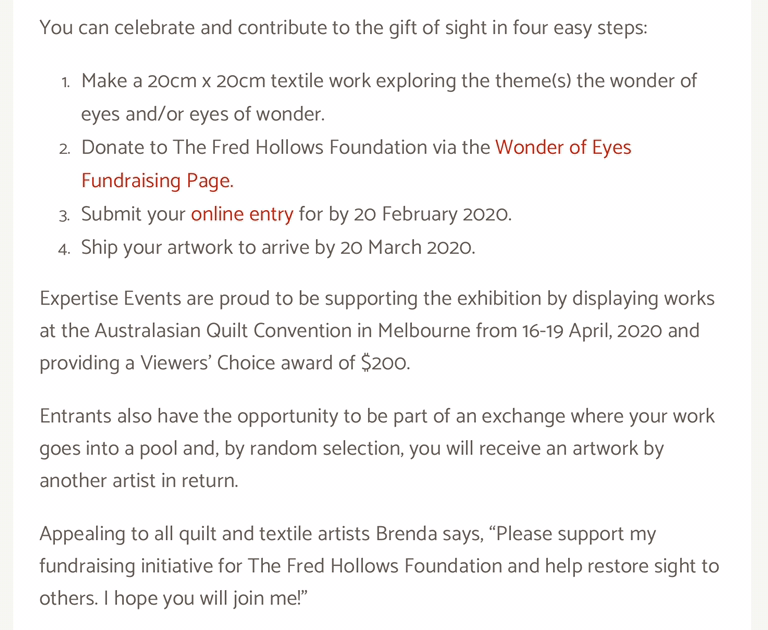Click 'another artist in return' text
The height and width of the screenshot is (630, 768).
pos(139,481)
